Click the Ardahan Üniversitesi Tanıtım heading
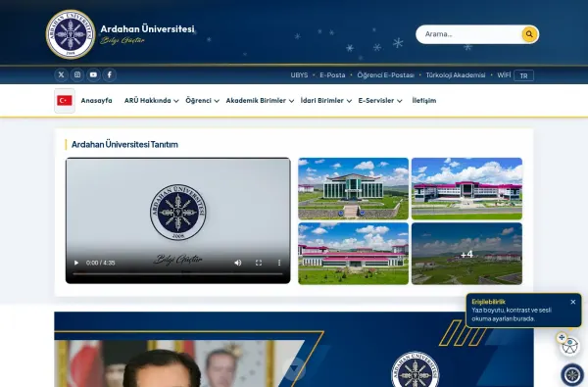Image resolution: width=588 pixels, height=387 pixels. [x=124, y=144]
